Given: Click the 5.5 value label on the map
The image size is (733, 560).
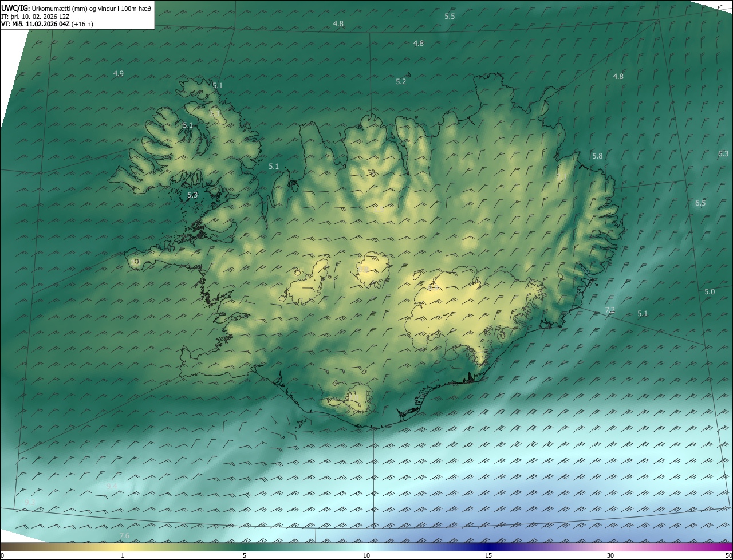Looking at the screenshot, I should click(450, 16).
